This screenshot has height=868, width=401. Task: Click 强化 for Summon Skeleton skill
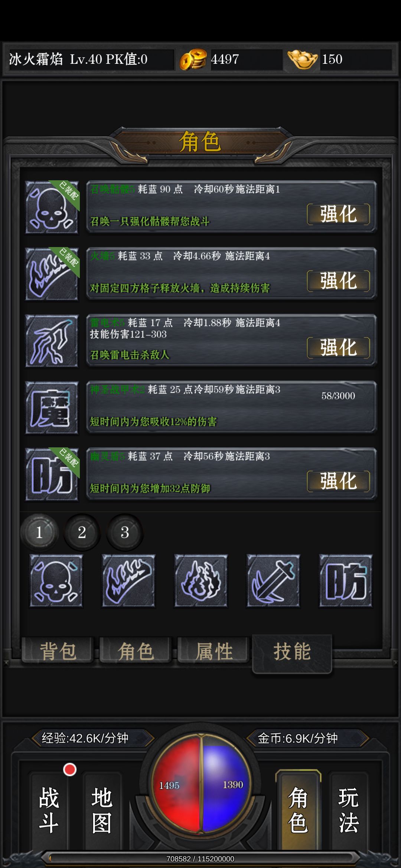click(338, 214)
